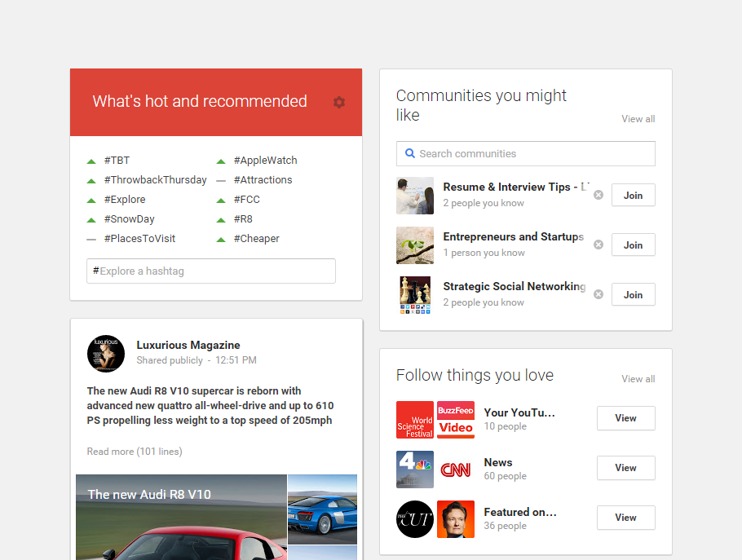Click View all in Follow things you love
The image size is (742, 560).
tap(638, 379)
